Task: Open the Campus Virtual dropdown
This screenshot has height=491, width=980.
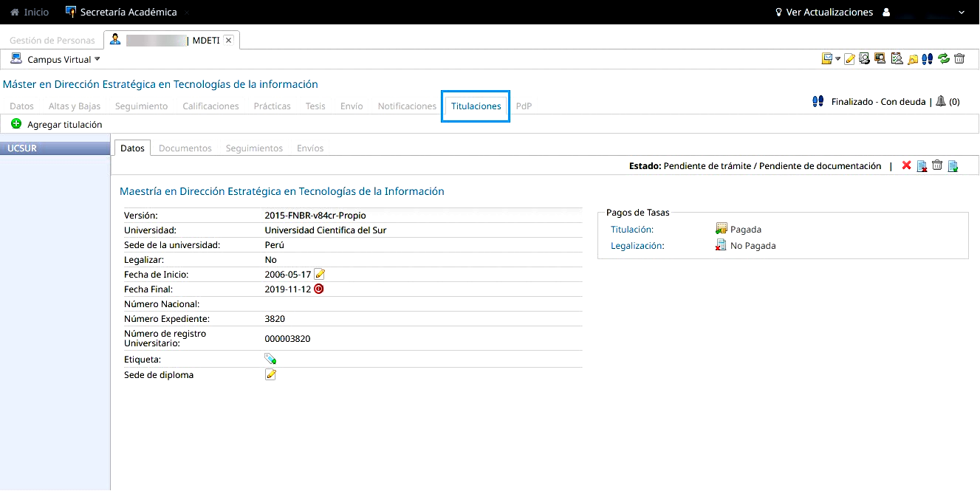Action: point(56,59)
